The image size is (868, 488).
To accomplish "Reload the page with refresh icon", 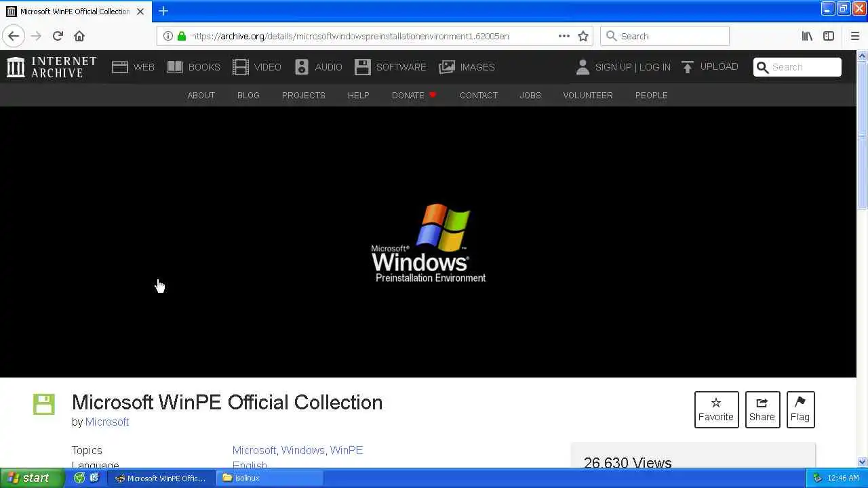I will pyautogui.click(x=58, y=36).
